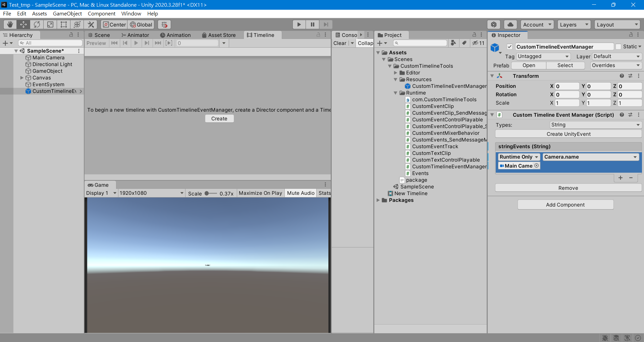Enable the Static checkbox

point(619,47)
